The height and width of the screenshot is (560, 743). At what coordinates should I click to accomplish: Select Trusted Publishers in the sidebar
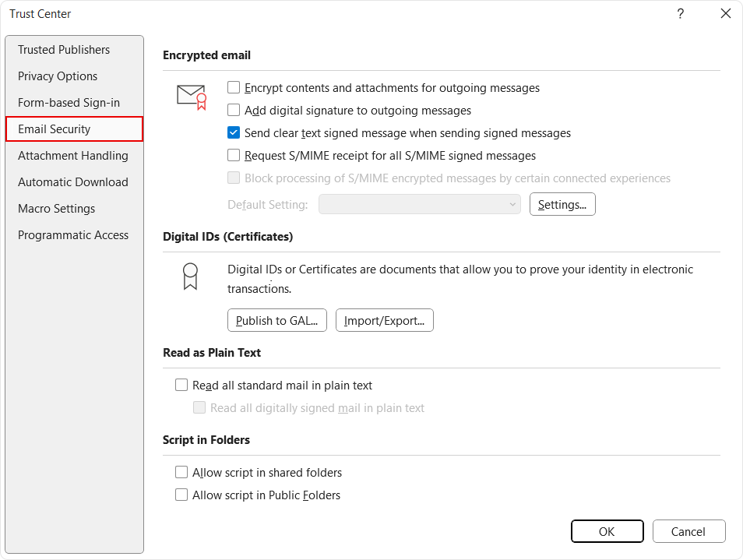point(63,49)
